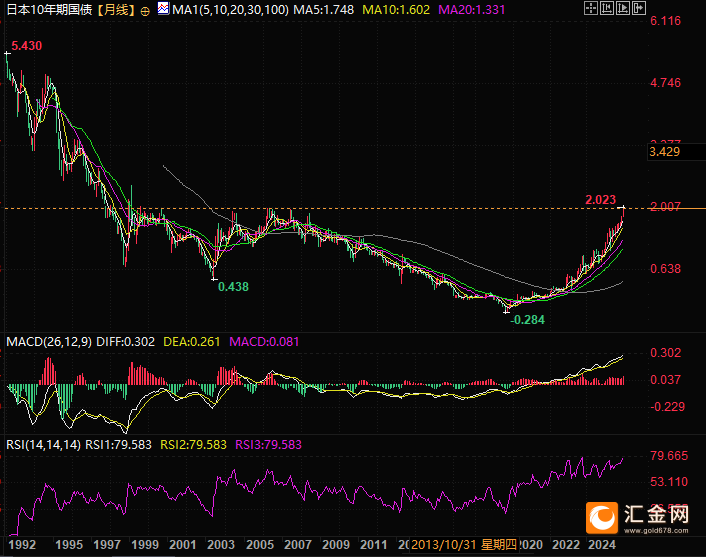
Task: Click the -0.229 MACD axis label
Action: tap(667, 407)
